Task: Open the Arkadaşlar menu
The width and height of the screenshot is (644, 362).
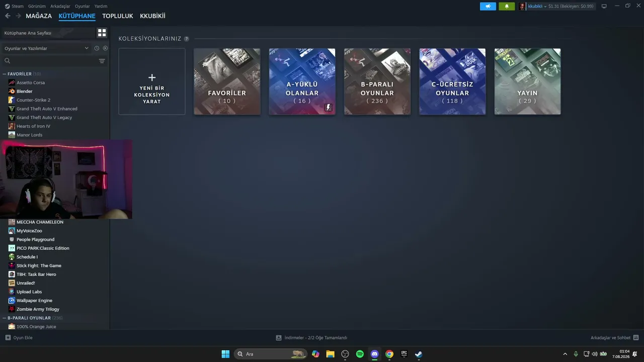Action: [x=60, y=6]
